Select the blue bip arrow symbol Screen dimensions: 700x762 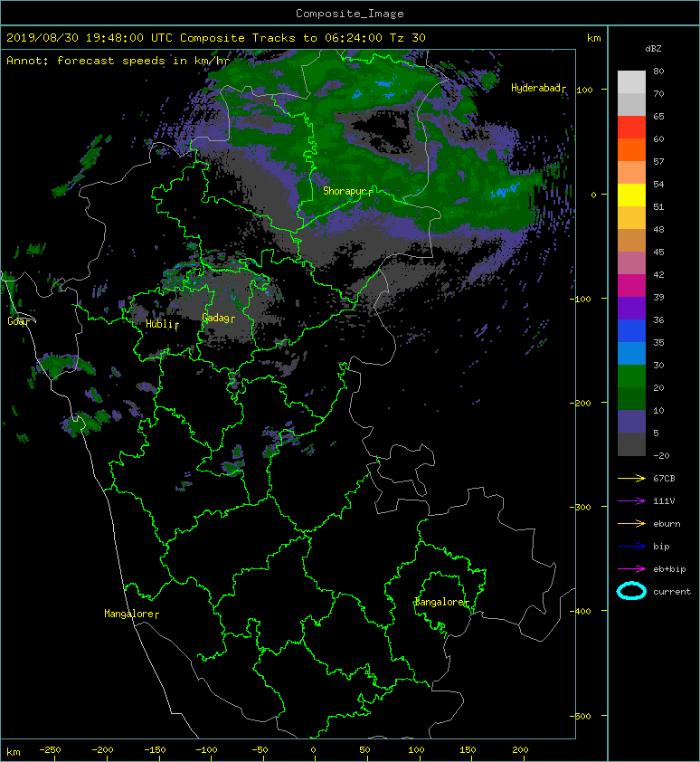631,547
